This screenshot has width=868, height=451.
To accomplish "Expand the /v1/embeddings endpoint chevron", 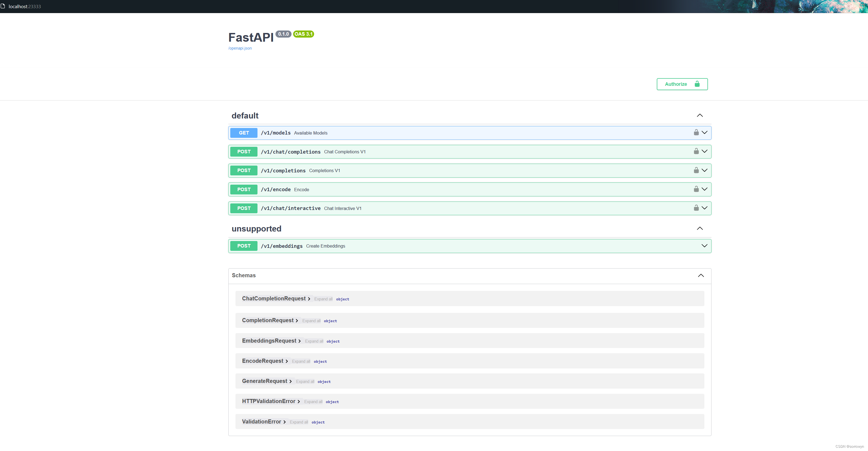I will pos(704,246).
